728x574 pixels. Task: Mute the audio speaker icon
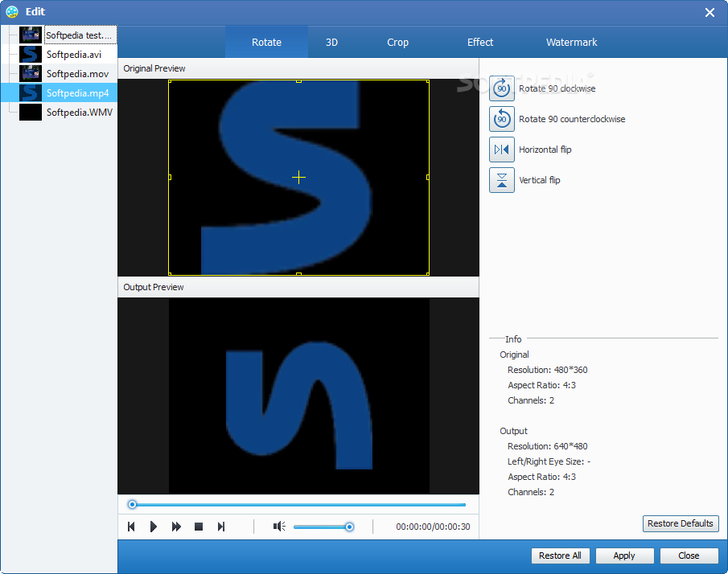click(x=279, y=527)
